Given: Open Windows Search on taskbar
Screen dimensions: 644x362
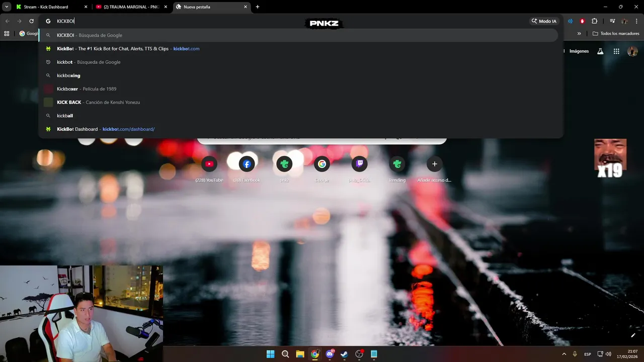Looking at the screenshot, I should coord(285,354).
